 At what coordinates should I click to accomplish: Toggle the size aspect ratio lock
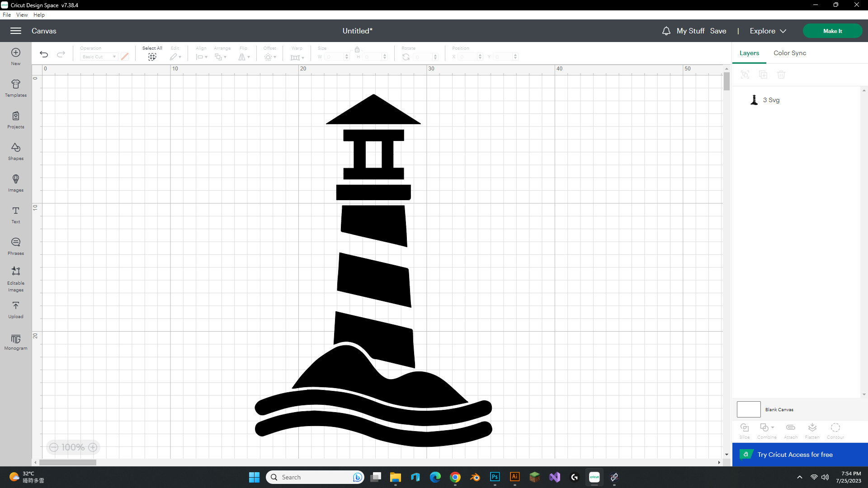(x=357, y=49)
